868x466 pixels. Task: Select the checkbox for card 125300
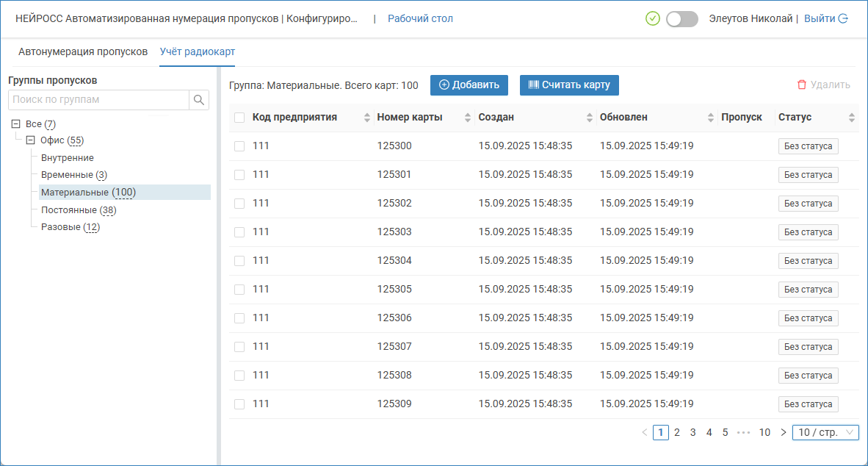pyautogui.click(x=239, y=146)
